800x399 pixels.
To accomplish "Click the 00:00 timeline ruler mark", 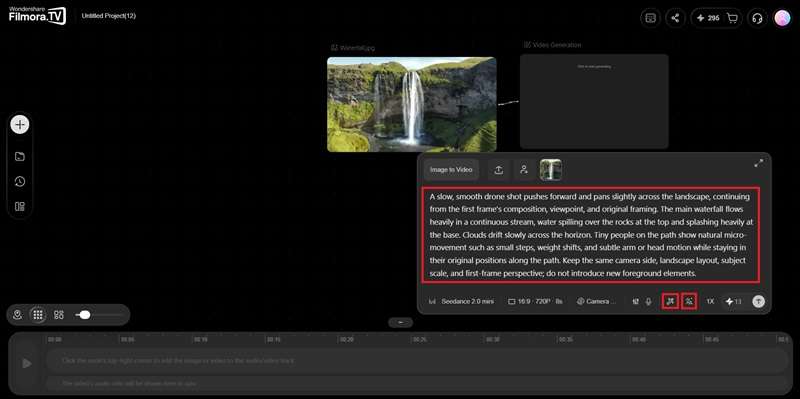I will tap(55, 339).
